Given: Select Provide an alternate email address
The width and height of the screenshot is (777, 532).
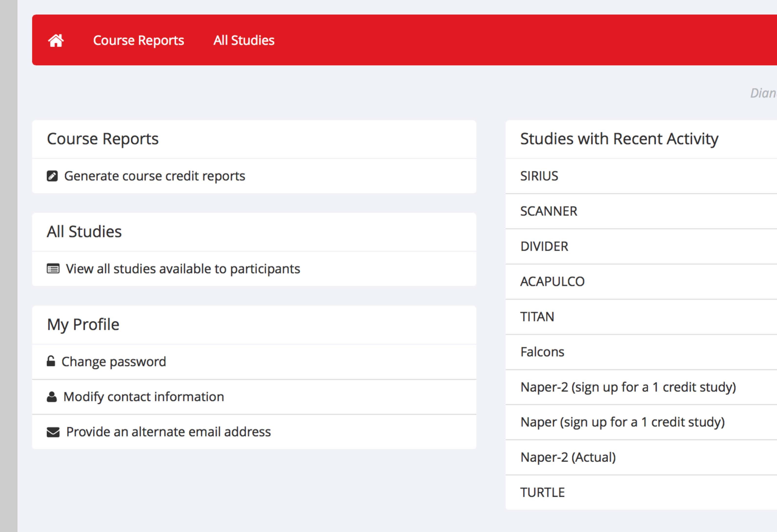Looking at the screenshot, I should point(169,432).
